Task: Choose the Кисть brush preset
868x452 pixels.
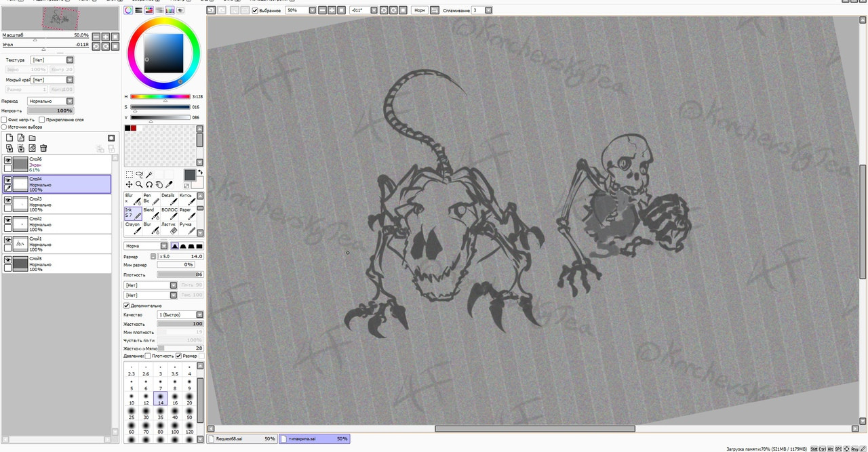Action: (186, 199)
